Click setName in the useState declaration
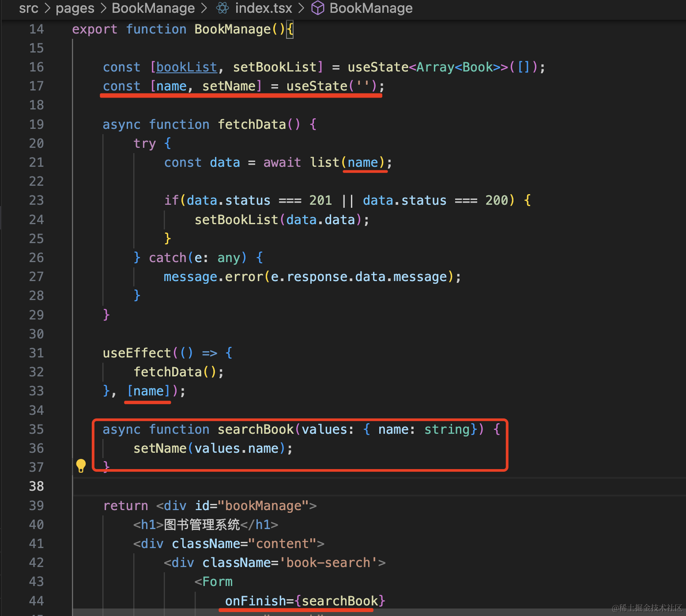This screenshot has height=616, width=686. click(229, 86)
